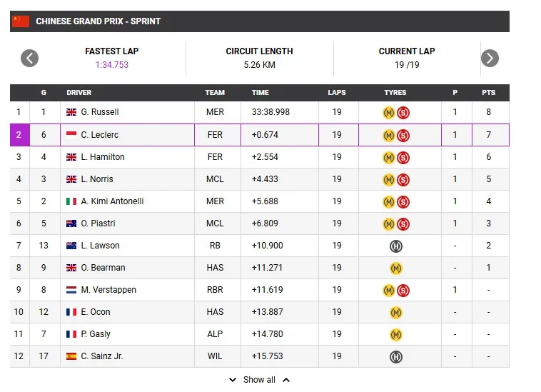Sort by the TIME column header
This screenshot has height=392, width=541.
[261, 93]
